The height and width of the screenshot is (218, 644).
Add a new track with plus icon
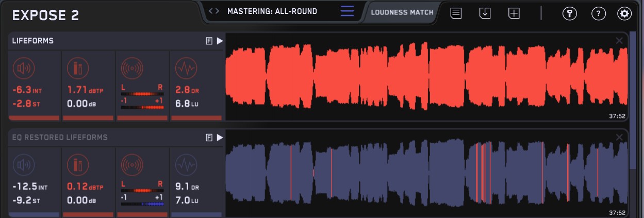tap(514, 14)
